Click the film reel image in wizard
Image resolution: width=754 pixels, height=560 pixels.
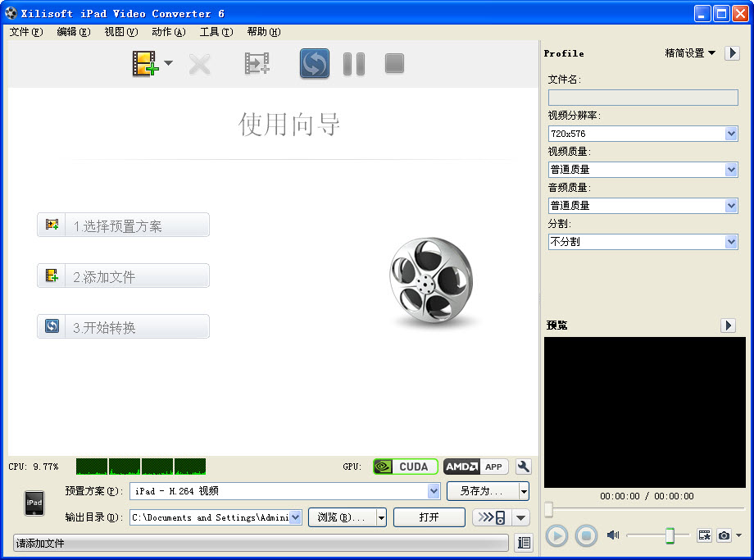click(432, 281)
